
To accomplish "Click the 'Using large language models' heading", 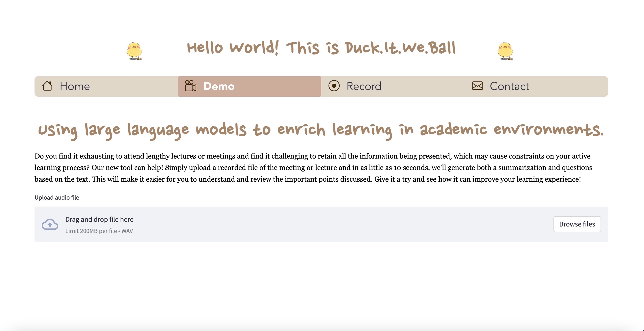I will (x=321, y=130).
